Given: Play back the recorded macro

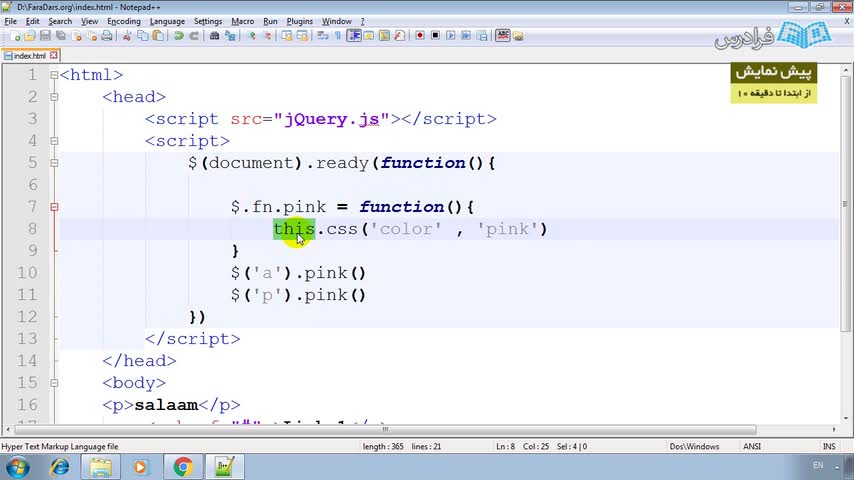Looking at the screenshot, I should point(450,36).
